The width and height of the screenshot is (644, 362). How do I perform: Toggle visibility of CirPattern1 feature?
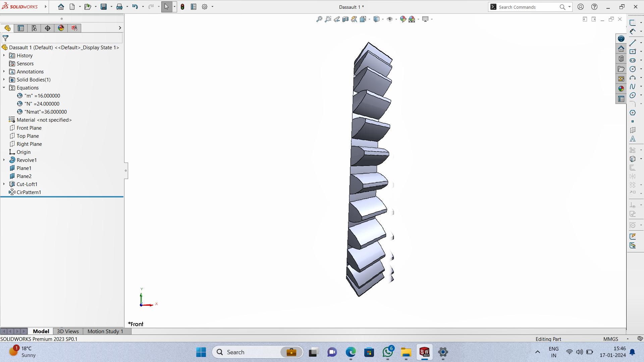pos(29,192)
